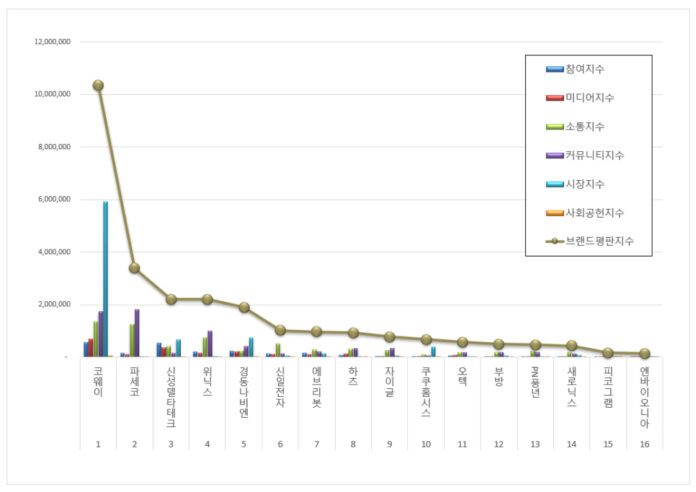Click the 파세코 brand label
The image size is (696, 492).
[134, 381]
